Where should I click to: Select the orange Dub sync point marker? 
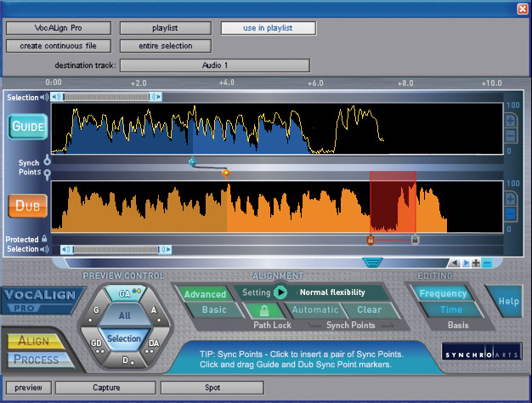(225, 173)
